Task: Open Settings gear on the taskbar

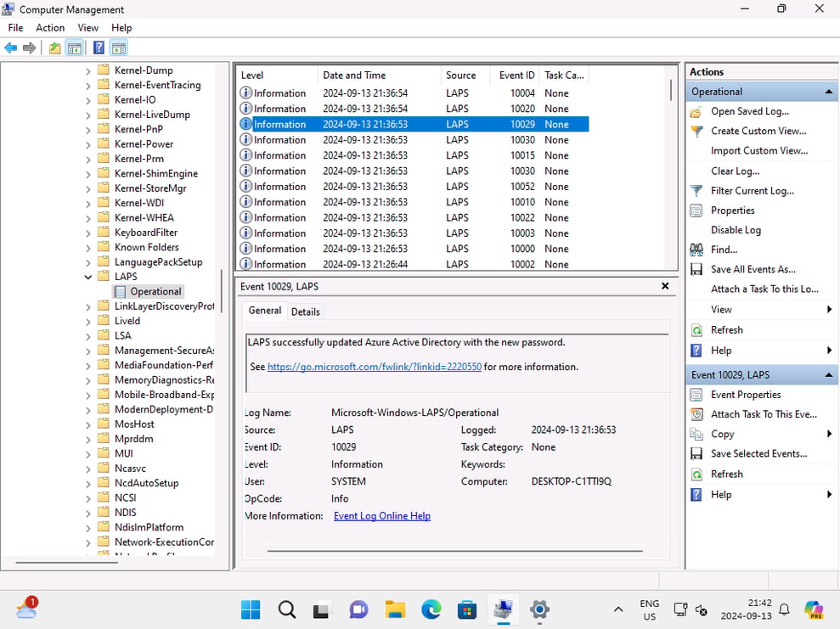Action: pyautogui.click(x=539, y=609)
